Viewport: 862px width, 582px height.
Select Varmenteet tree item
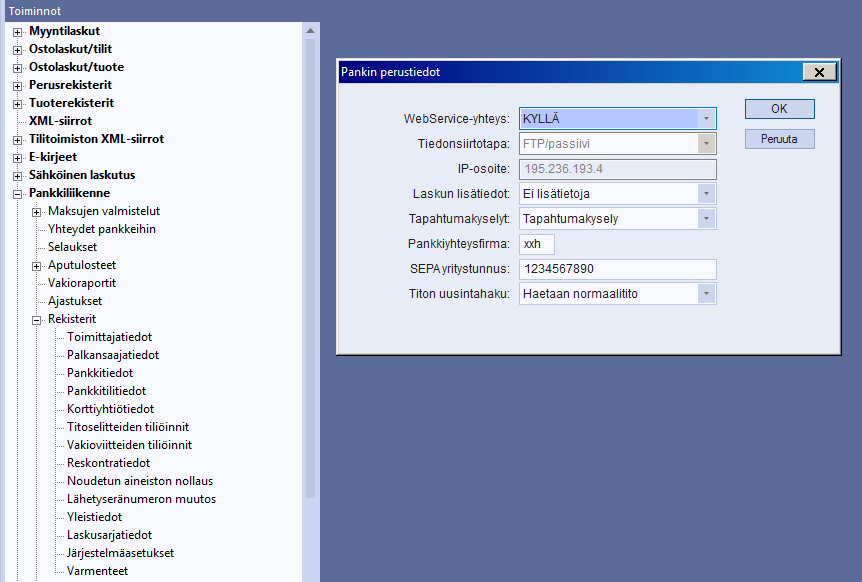(97, 571)
